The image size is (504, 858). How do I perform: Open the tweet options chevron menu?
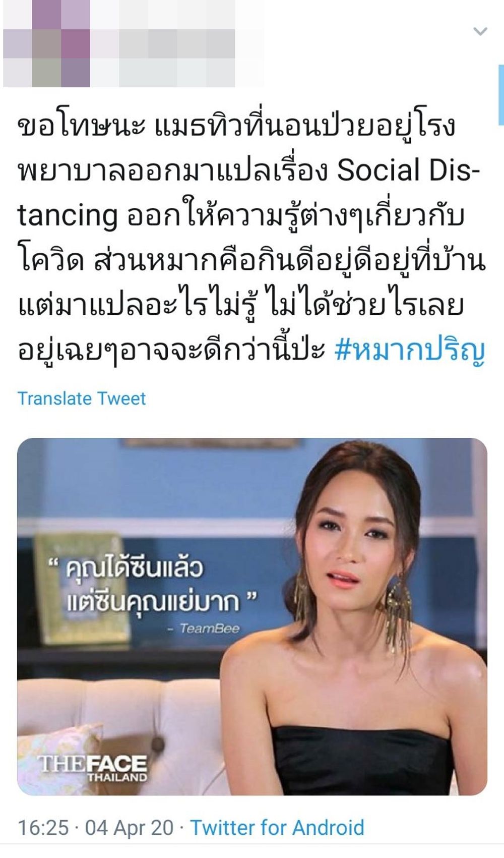[480, 31]
